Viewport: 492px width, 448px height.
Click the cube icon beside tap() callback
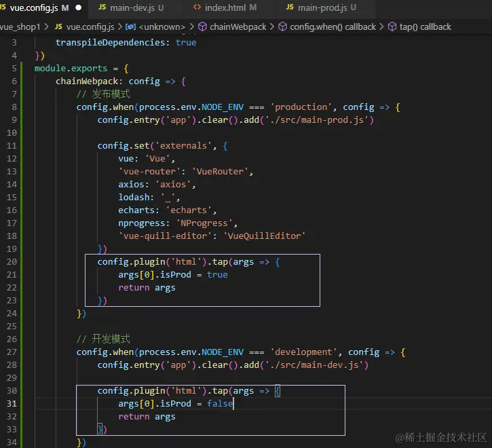coord(392,27)
